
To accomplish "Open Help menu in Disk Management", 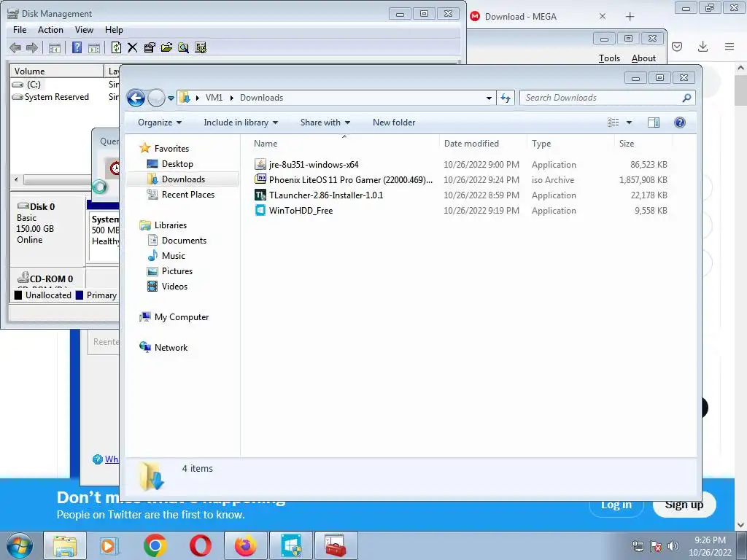I will tap(114, 29).
